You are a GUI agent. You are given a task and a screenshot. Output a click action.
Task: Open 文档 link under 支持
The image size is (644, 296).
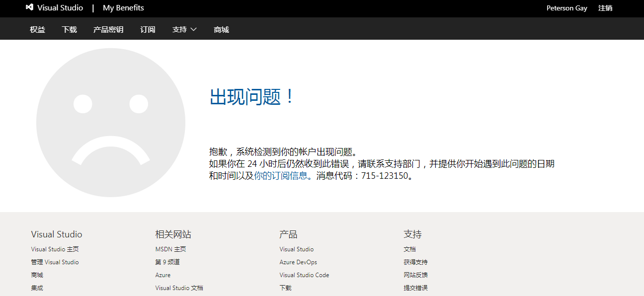409,249
